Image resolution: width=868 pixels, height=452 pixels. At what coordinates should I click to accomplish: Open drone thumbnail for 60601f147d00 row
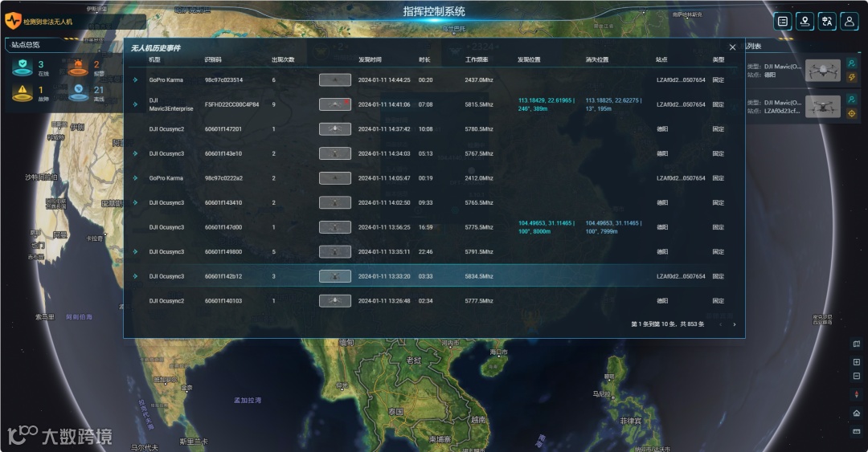click(335, 227)
